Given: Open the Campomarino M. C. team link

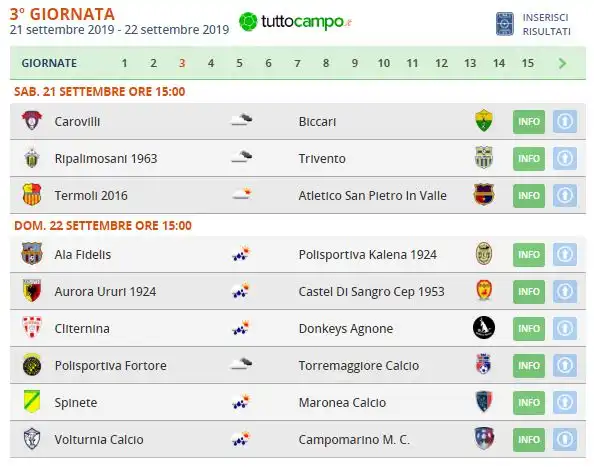Looking at the screenshot, I should 354,439.
